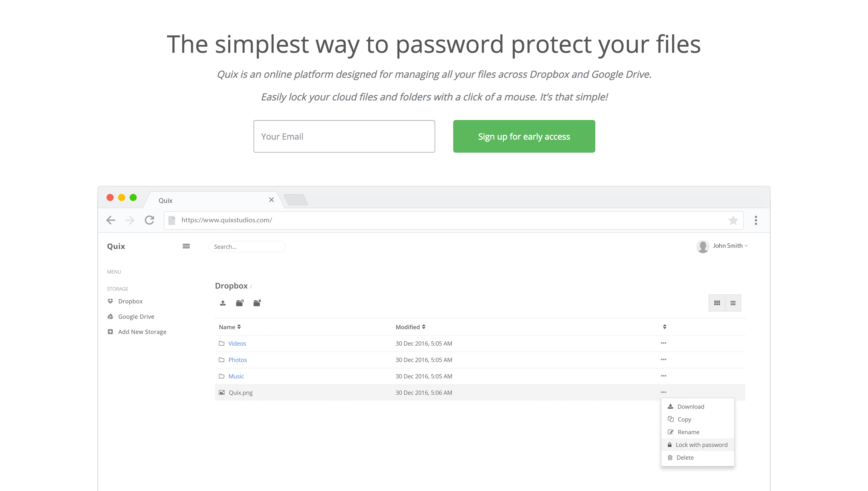The image size is (868, 491).
Task: Click the new folder icon
Action: [240, 303]
